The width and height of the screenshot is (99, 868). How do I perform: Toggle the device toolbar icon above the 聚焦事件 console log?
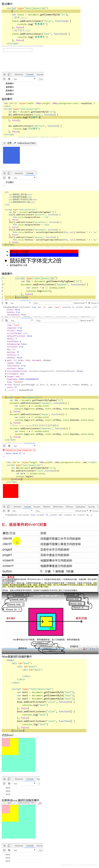9,74
